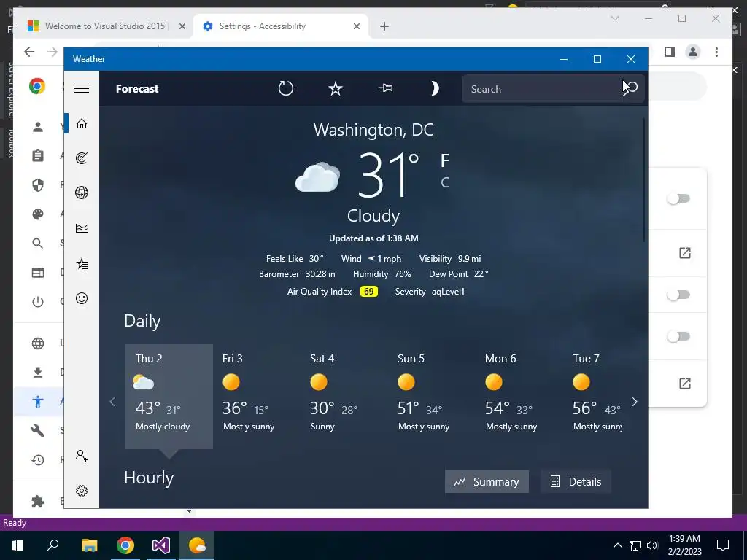The image size is (747, 560).
Task: Open File Explorer from taskbar
Action: click(x=89, y=545)
